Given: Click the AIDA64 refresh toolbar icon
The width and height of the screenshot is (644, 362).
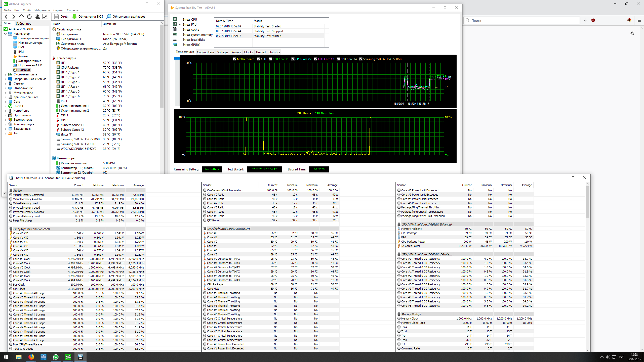Looking at the screenshot, I should (x=29, y=17).
